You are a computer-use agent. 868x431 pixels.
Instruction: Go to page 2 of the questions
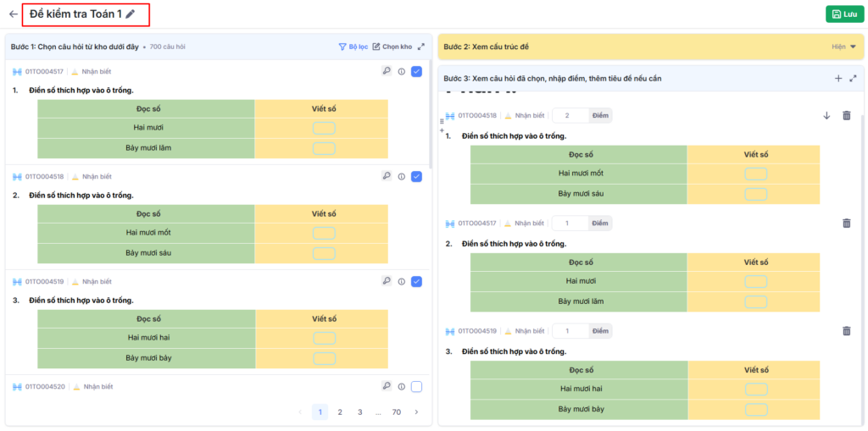[x=340, y=412]
